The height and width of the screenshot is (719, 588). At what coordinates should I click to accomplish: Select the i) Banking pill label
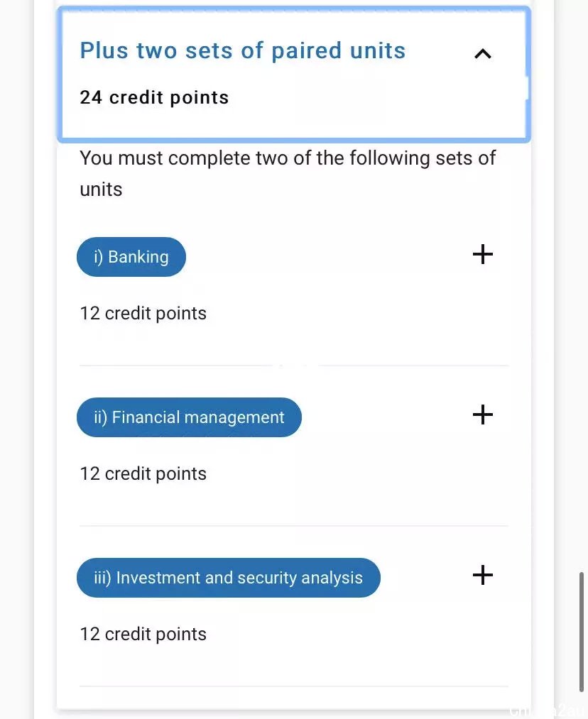pos(131,257)
